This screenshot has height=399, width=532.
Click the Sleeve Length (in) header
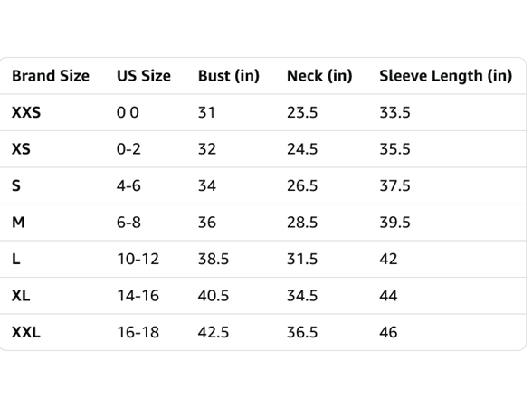tap(445, 76)
